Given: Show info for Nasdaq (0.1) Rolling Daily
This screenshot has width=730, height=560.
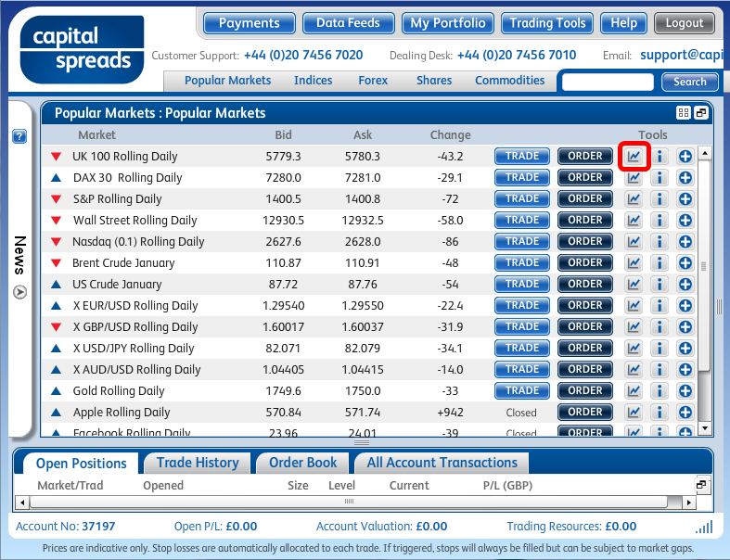Looking at the screenshot, I should 660,242.
